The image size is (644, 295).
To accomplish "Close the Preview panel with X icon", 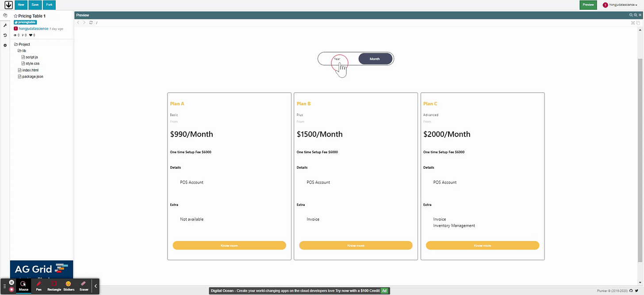I will [x=640, y=15].
